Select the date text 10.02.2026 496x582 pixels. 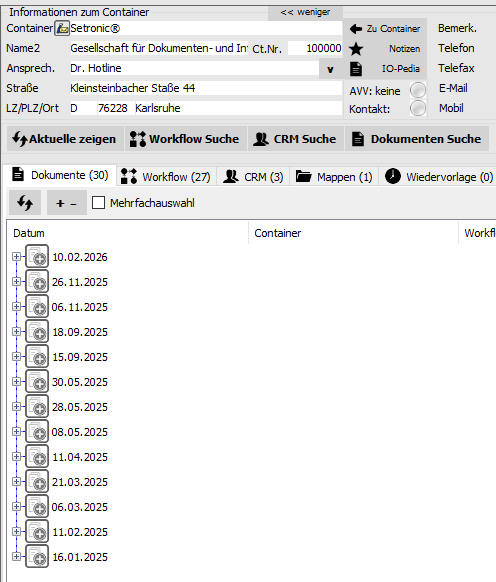point(80,257)
